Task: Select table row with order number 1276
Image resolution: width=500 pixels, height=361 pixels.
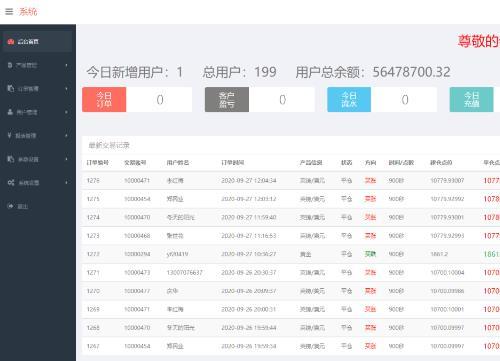Action: (x=291, y=181)
